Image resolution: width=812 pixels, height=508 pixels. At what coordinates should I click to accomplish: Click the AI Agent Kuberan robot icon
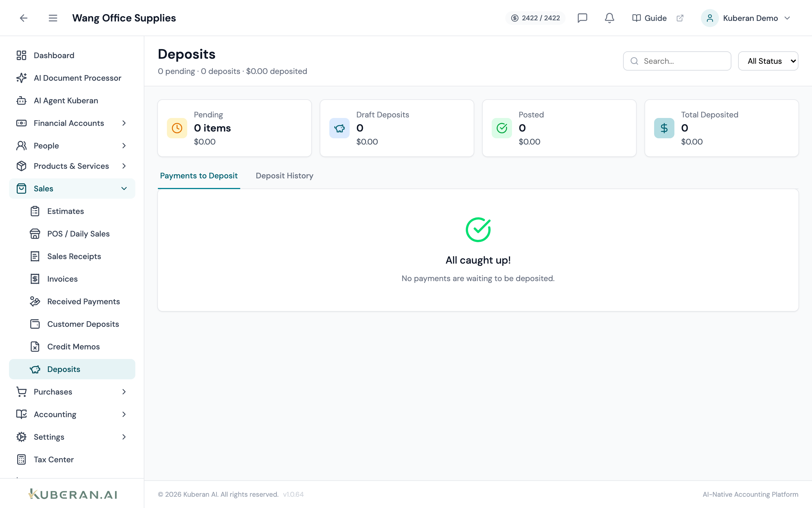click(x=21, y=100)
